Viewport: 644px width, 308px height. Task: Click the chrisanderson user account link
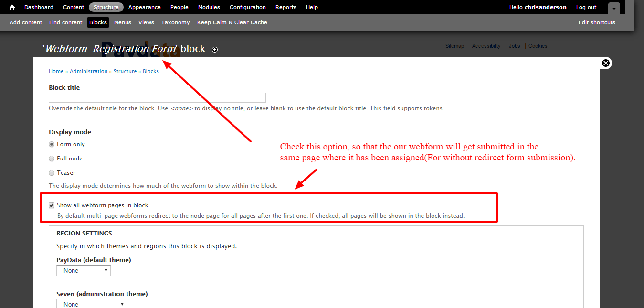tap(546, 7)
